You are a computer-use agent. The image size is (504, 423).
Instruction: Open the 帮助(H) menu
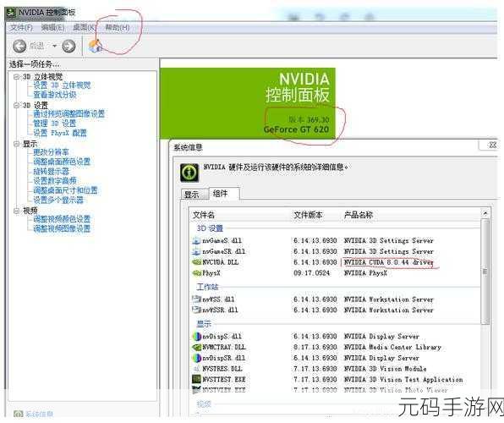coord(118,28)
